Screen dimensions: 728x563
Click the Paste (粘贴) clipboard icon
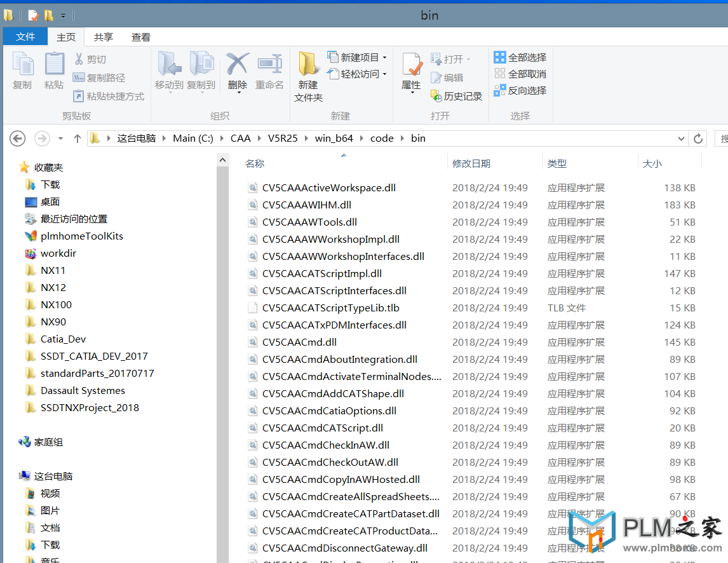pyautogui.click(x=54, y=64)
